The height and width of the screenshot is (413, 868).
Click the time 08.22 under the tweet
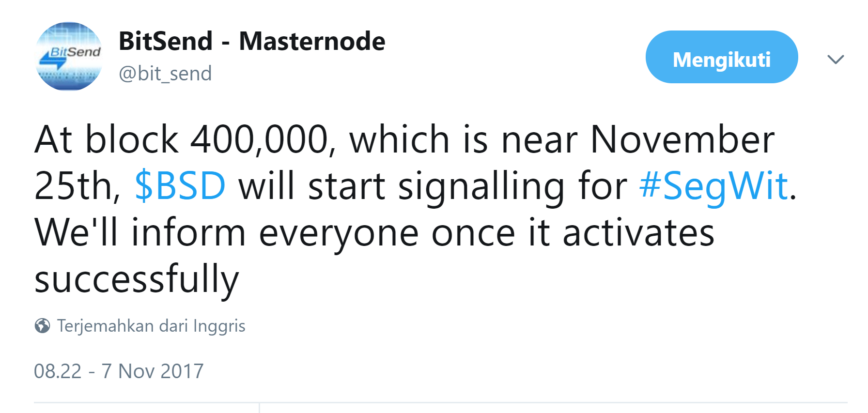point(58,371)
